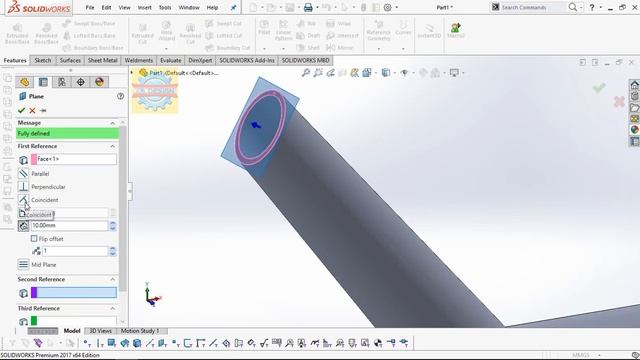Viewport: 640px width, 360px height.
Task: Open the File menu
Action: point(90,7)
